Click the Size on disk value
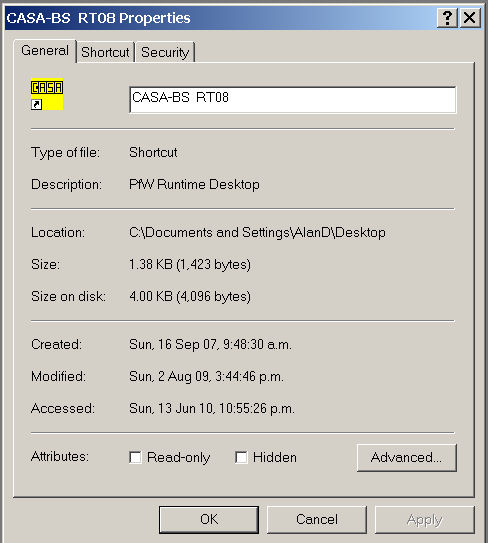488x543 pixels. 190,296
